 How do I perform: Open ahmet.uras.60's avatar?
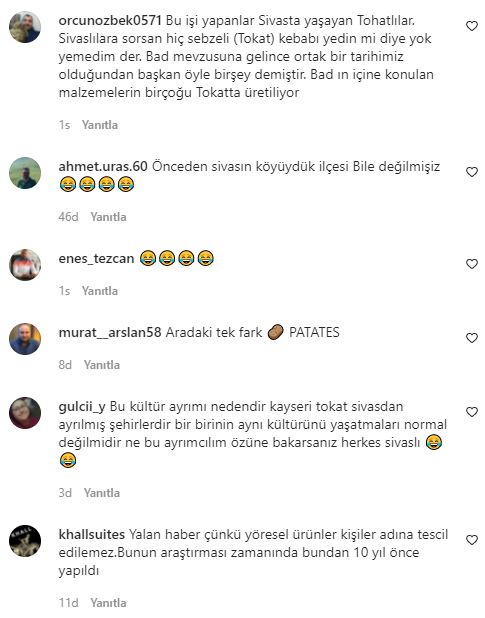click(25, 173)
